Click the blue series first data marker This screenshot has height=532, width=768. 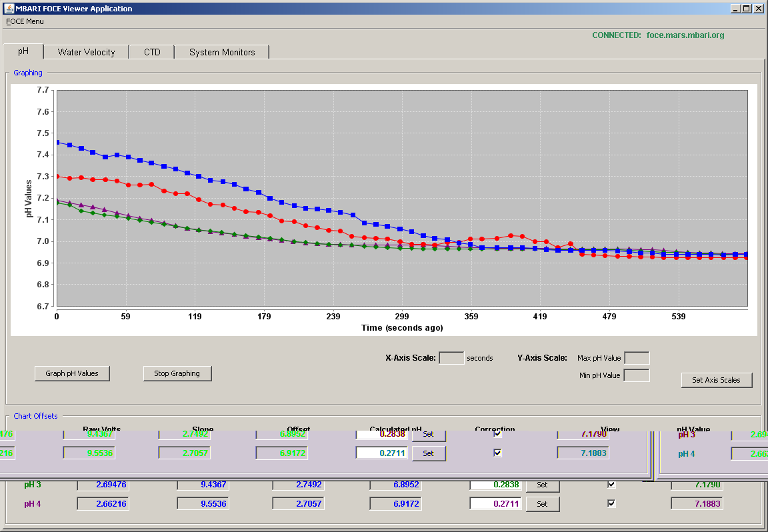pos(57,143)
